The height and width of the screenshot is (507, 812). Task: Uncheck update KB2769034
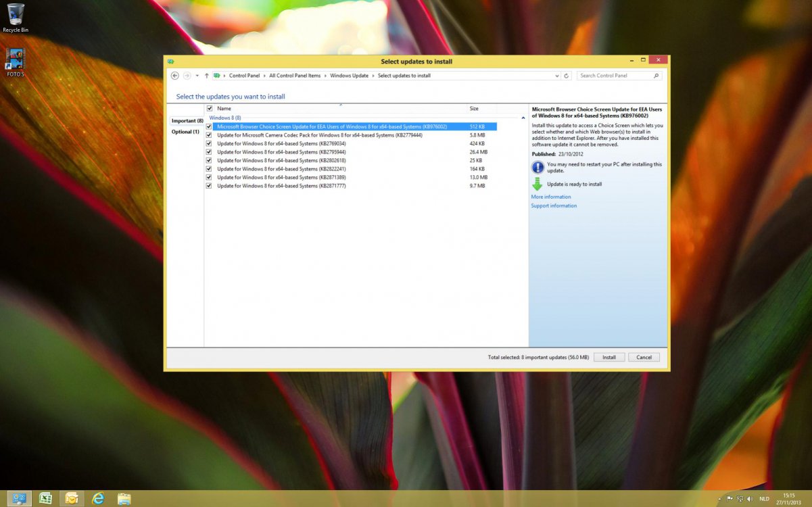click(x=209, y=143)
